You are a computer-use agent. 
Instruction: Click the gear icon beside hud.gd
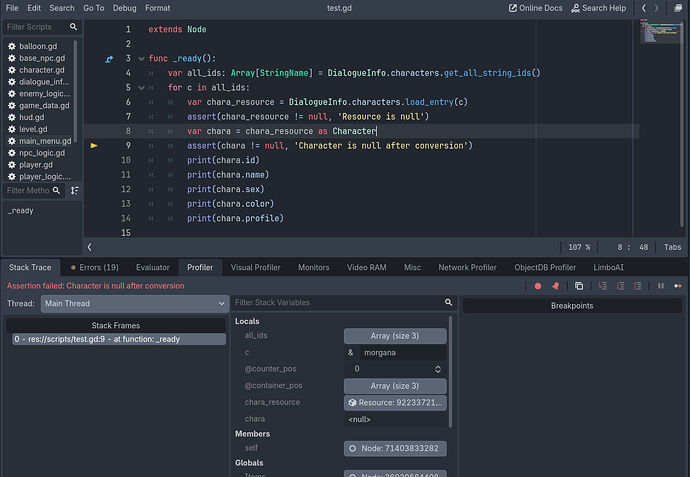tap(12, 117)
